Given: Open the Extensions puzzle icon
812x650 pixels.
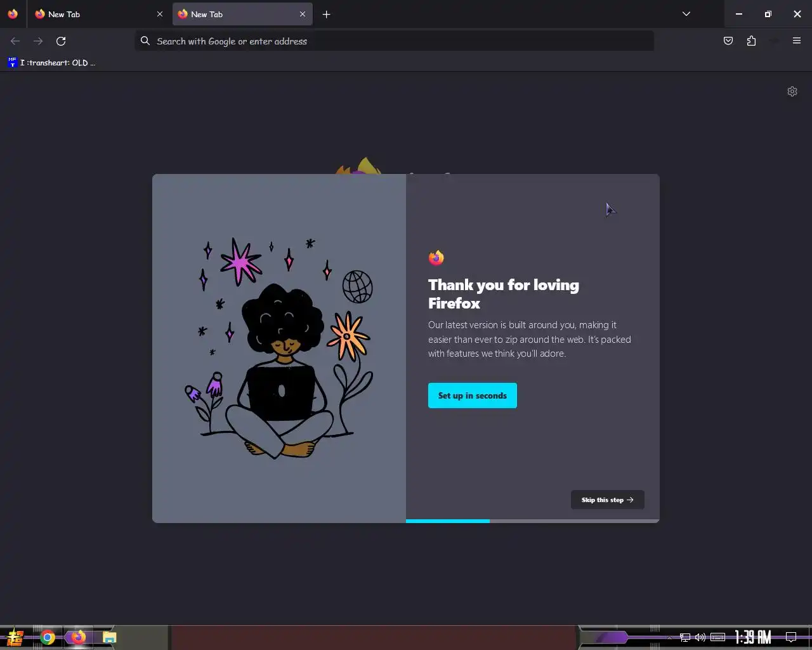Looking at the screenshot, I should [x=751, y=41].
